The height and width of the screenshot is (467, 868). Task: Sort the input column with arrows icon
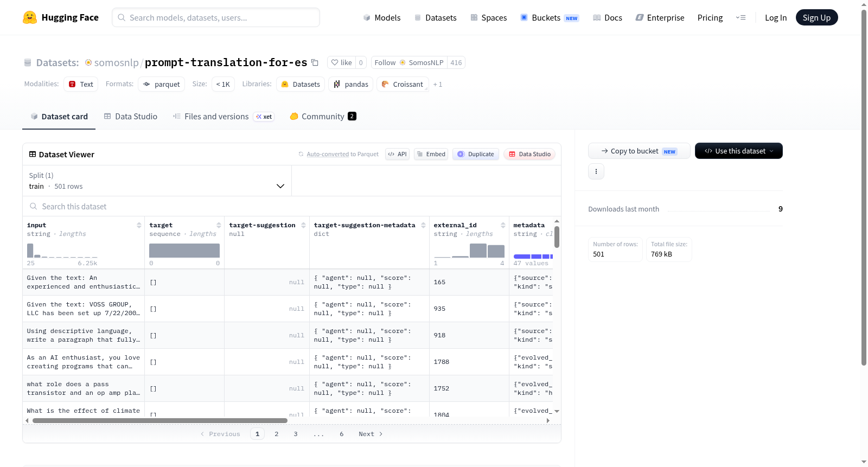coord(139,225)
